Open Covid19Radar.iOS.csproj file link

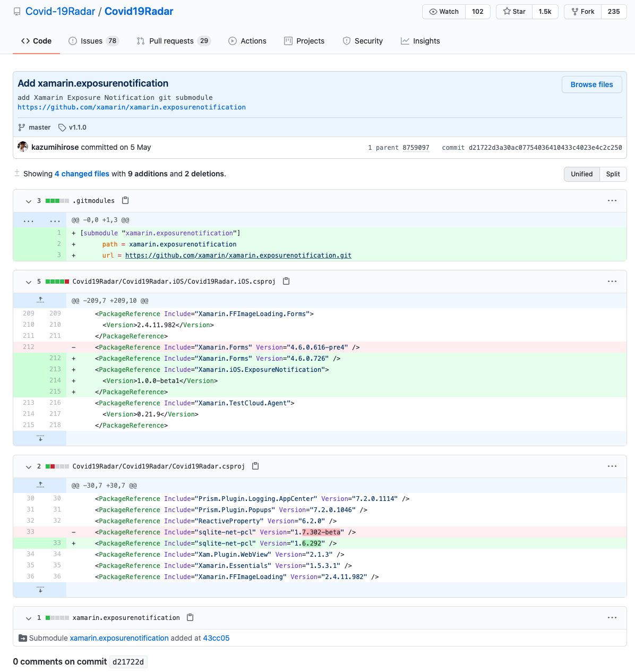click(x=174, y=282)
